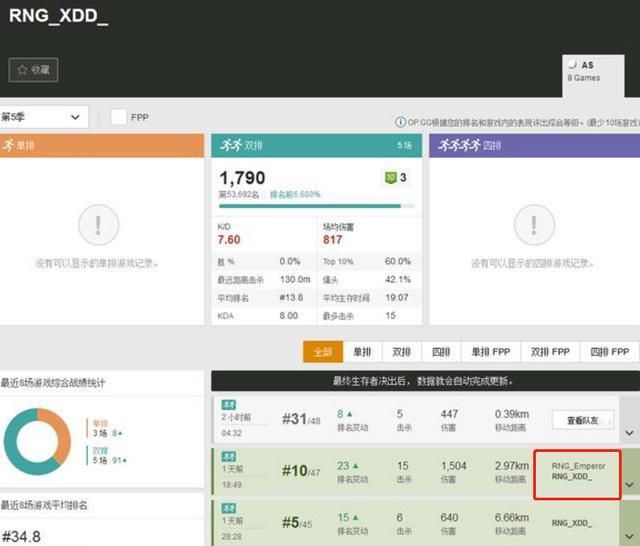Click the 查看队友 button in #31 match
Image resolution: width=640 pixels, height=546 pixels.
(x=583, y=420)
